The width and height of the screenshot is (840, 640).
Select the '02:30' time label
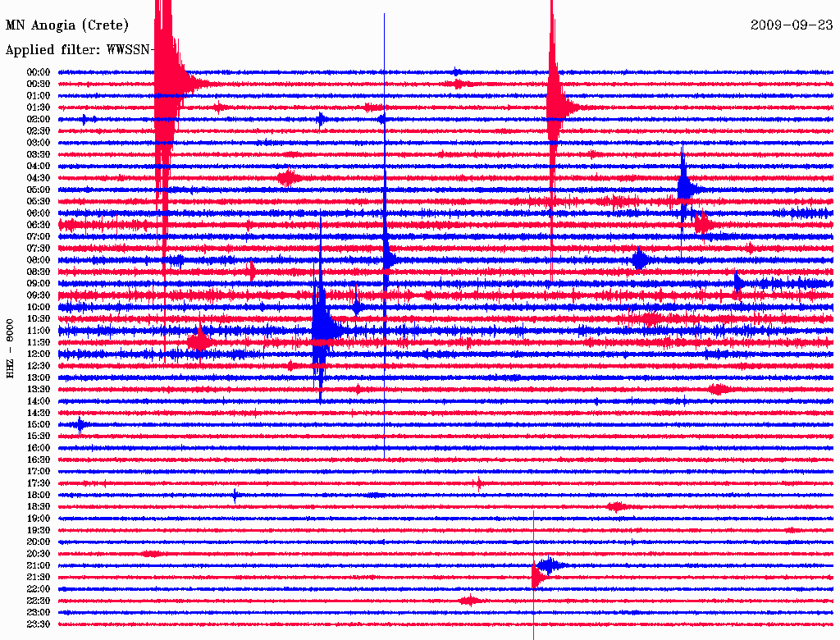click(x=39, y=130)
